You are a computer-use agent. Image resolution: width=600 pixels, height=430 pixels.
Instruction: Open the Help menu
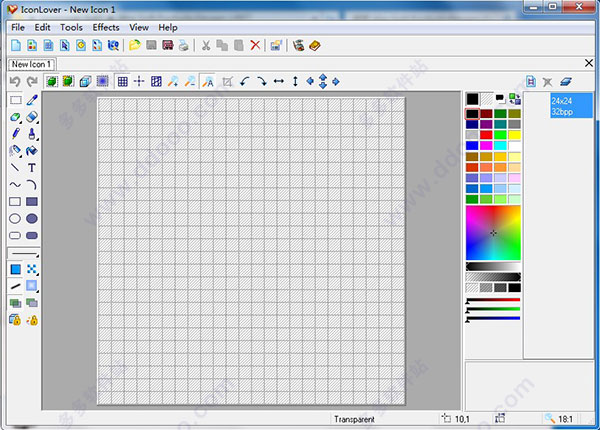[168, 28]
